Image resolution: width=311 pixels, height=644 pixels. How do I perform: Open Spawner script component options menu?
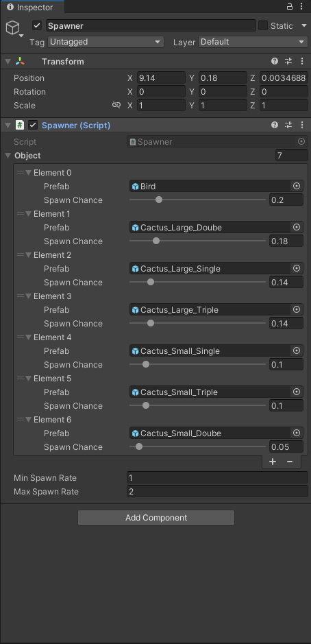click(x=302, y=125)
